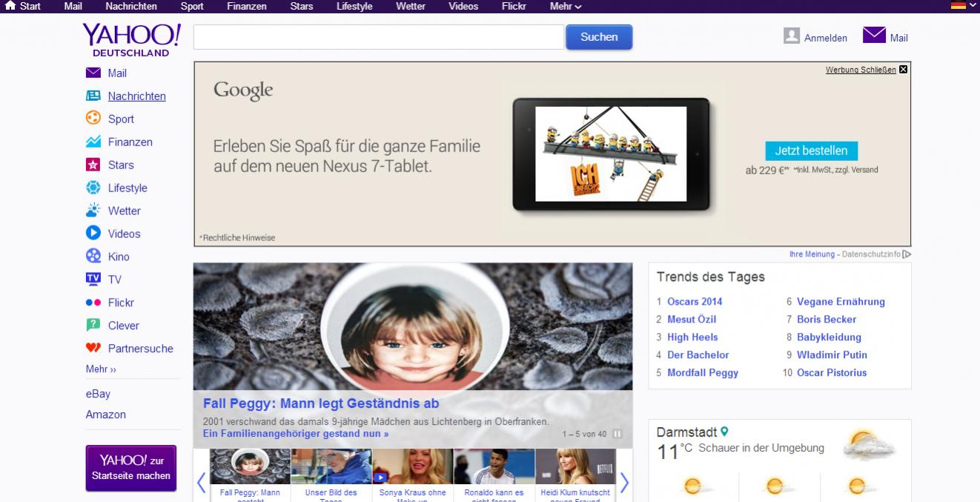Close the ad via the X icon
980x502 pixels.
[903, 70]
